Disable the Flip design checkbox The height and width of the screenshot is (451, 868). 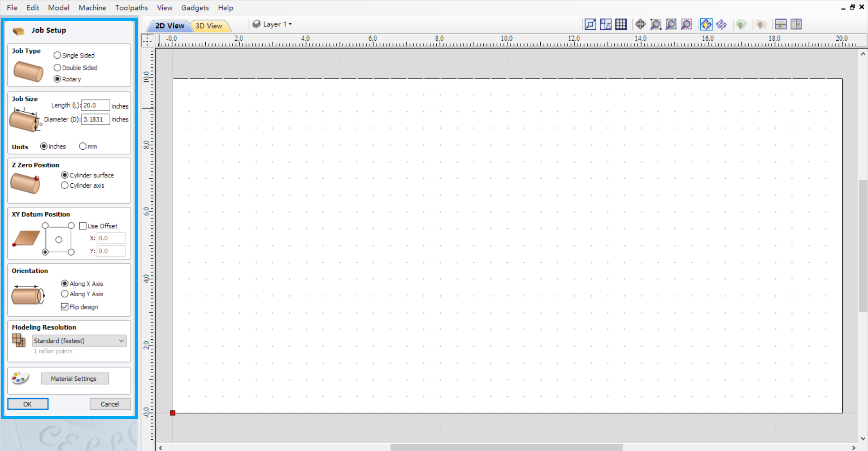coord(64,307)
